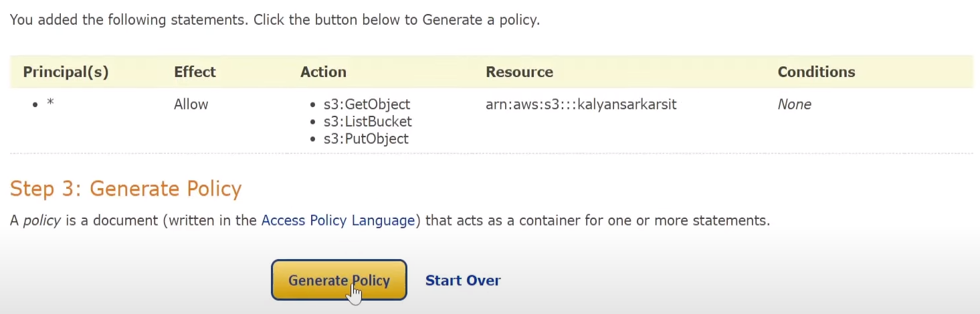The image size is (980, 314).
Task: Select the s3:ListBucket action entry
Action: click(x=367, y=122)
